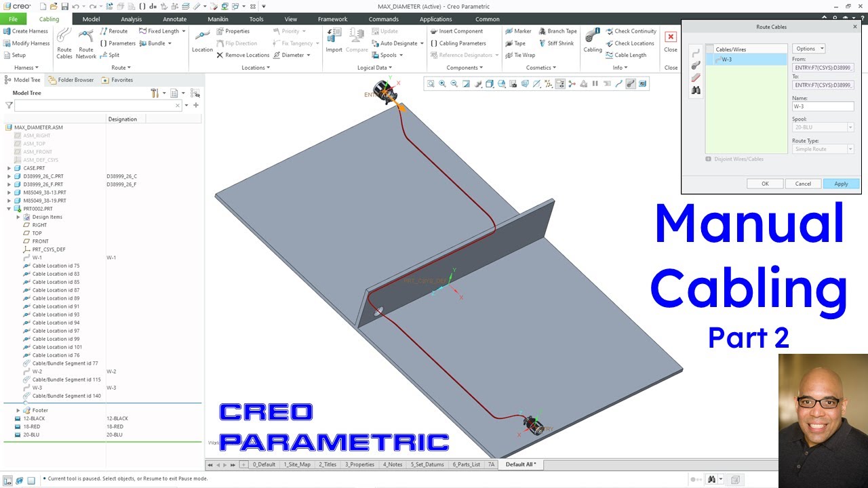
Task: Click the Zoom In icon in graphics toolbar
Action: pyautogui.click(x=442, y=84)
